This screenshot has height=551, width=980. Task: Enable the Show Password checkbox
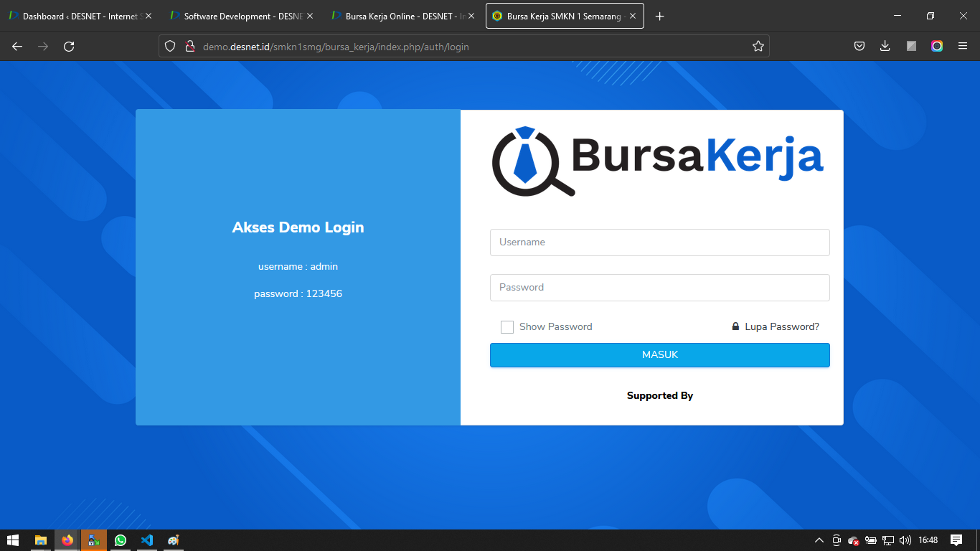[x=507, y=327]
